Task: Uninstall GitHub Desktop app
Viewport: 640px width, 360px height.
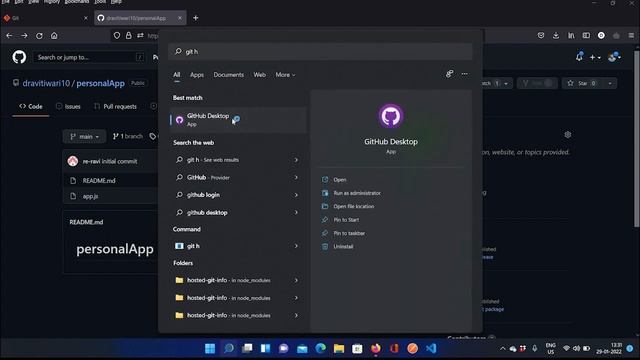Action: 343,247
